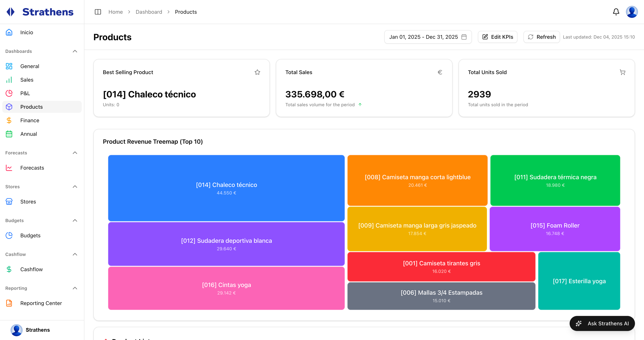Image resolution: width=644 pixels, height=340 pixels.
Task: Toggle sidebar panel icon near breadcrumb
Action: coord(98,12)
